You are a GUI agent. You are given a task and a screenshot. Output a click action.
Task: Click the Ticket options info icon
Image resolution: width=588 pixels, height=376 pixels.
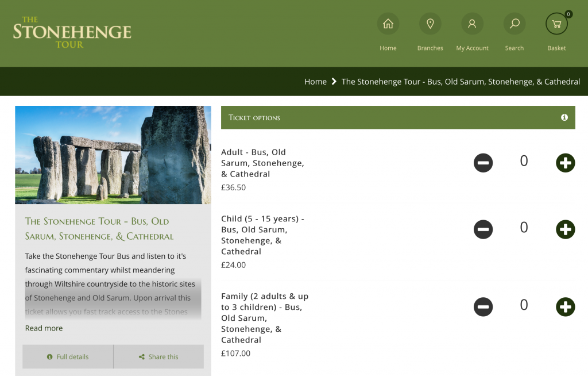(564, 117)
